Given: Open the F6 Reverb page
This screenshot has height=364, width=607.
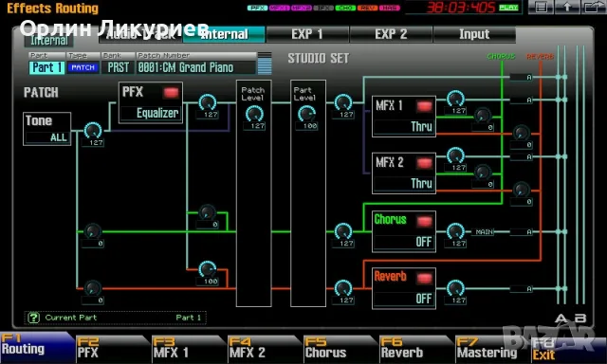Looking at the screenshot, I should point(416,349).
